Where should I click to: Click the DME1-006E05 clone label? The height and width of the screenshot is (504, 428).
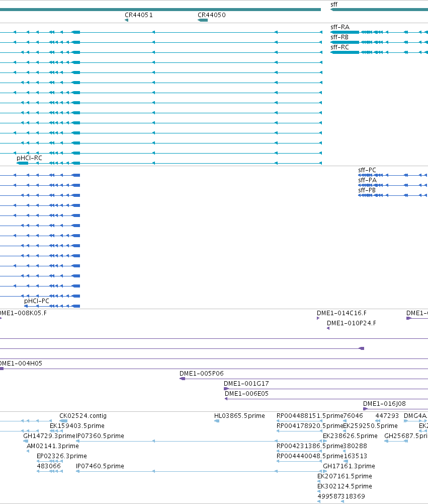(x=246, y=394)
